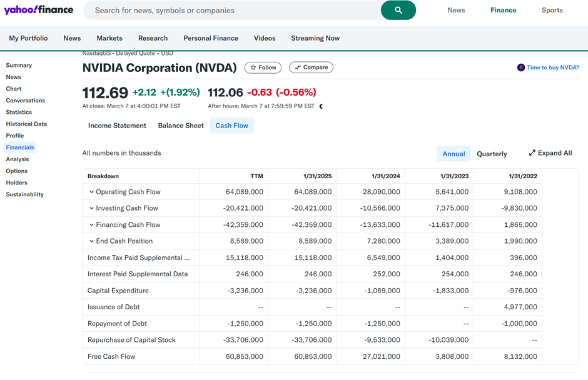
Task: Focus the symbol search input field
Action: pyautogui.click(x=233, y=10)
